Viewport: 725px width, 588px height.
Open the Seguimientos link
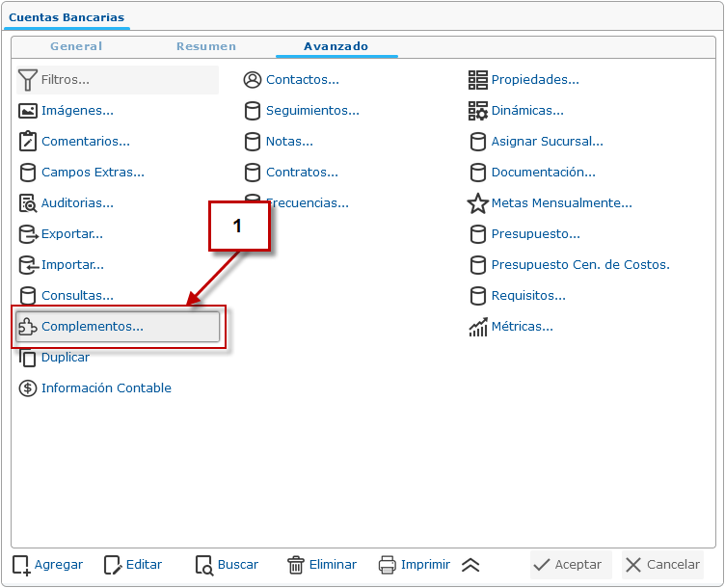point(313,111)
